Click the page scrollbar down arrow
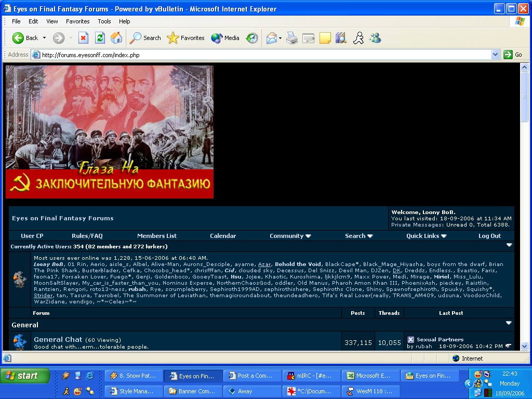This screenshot has width=532, height=399. click(x=525, y=347)
